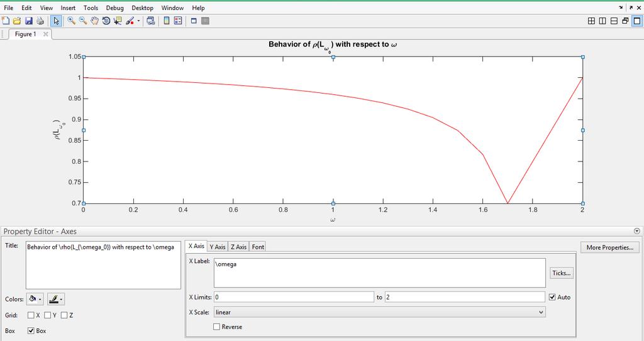The height and width of the screenshot is (341, 644).
Task: Switch to the Font tab
Action: click(x=258, y=247)
